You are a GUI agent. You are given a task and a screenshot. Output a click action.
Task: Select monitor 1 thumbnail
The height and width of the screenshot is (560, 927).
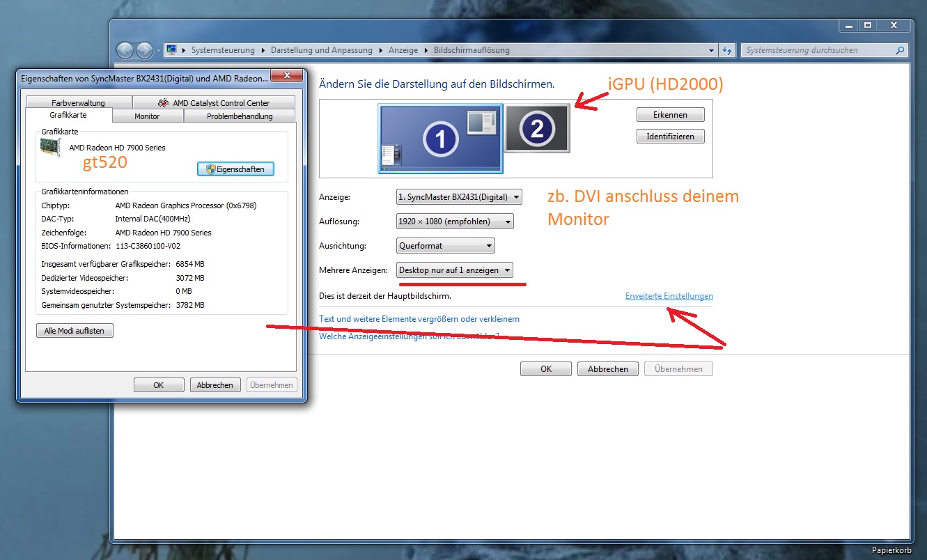(x=440, y=139)
